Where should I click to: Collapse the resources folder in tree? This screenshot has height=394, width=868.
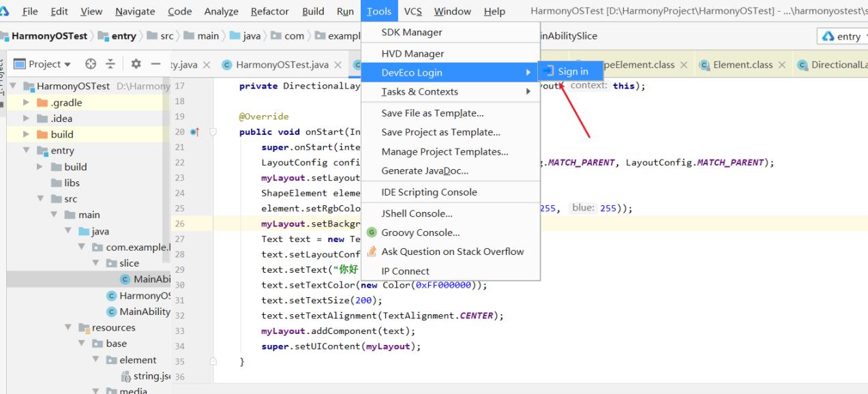[x=68, y=328]
